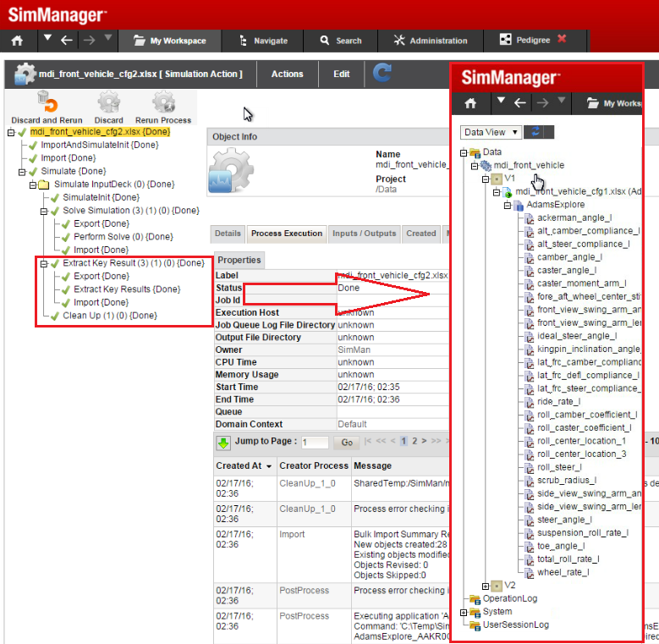This screenshot has height=644, width=659.
Task: Open the Edit menu
Action: coord(341,74)
